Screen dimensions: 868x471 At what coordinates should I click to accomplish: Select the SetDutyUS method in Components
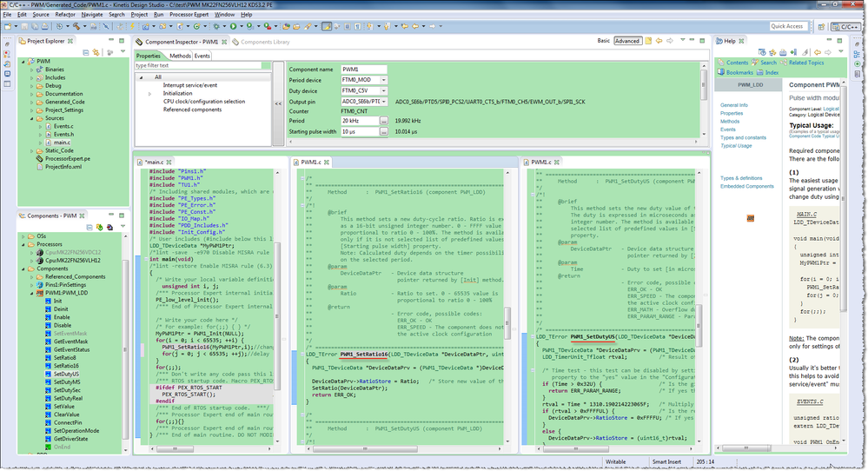coord(65,374)
